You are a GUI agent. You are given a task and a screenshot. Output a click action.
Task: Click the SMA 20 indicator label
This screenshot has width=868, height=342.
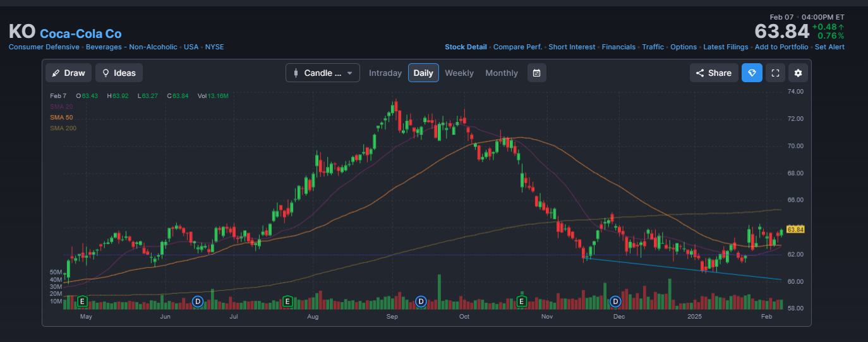[61, 107]
